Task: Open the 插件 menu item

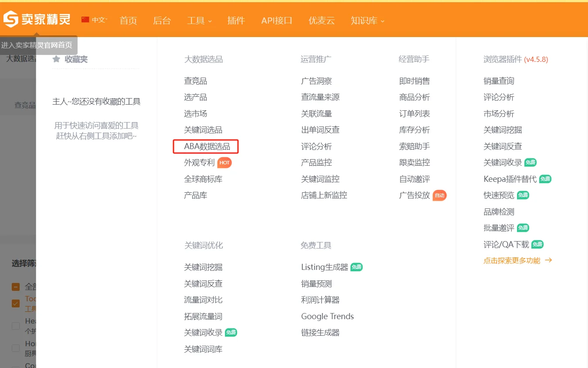Action: (x=236, y=20)
